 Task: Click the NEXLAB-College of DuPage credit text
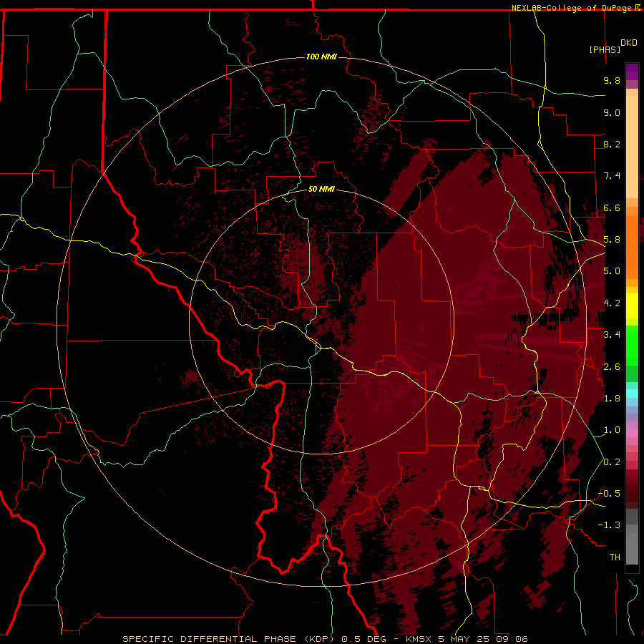[571, 8]
